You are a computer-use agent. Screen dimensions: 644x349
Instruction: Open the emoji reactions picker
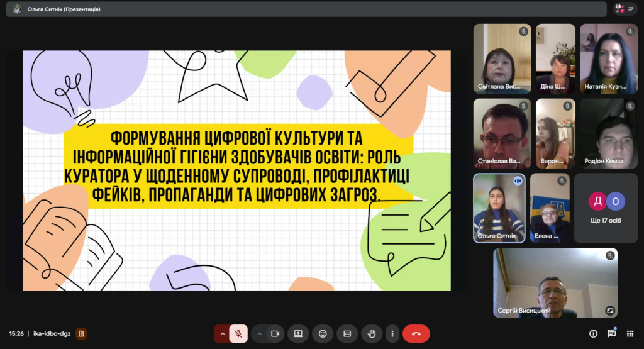(323, 333)
